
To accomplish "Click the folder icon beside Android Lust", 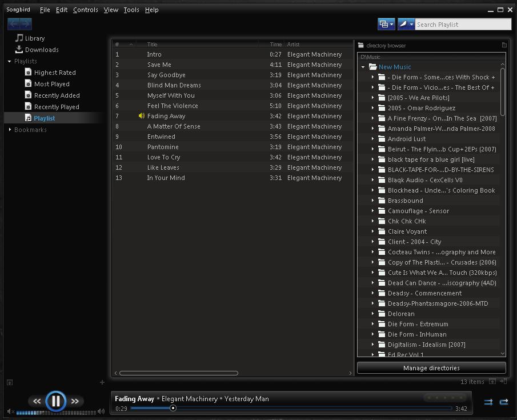I will 382,139.
